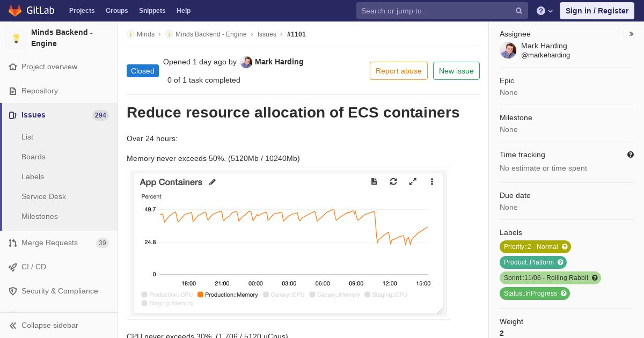Click the Closed status badge
Viewport: 644px width, 338px height.
pyautogui.click(x=143, y=71)
